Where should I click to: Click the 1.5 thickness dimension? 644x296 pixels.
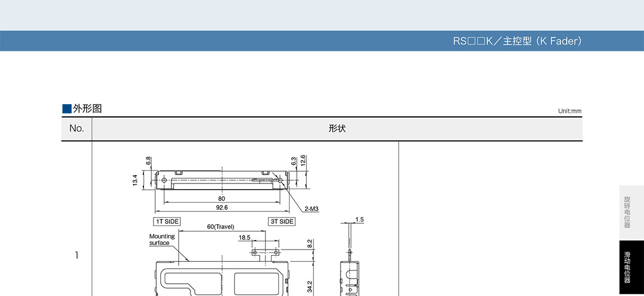click(359, 219)
